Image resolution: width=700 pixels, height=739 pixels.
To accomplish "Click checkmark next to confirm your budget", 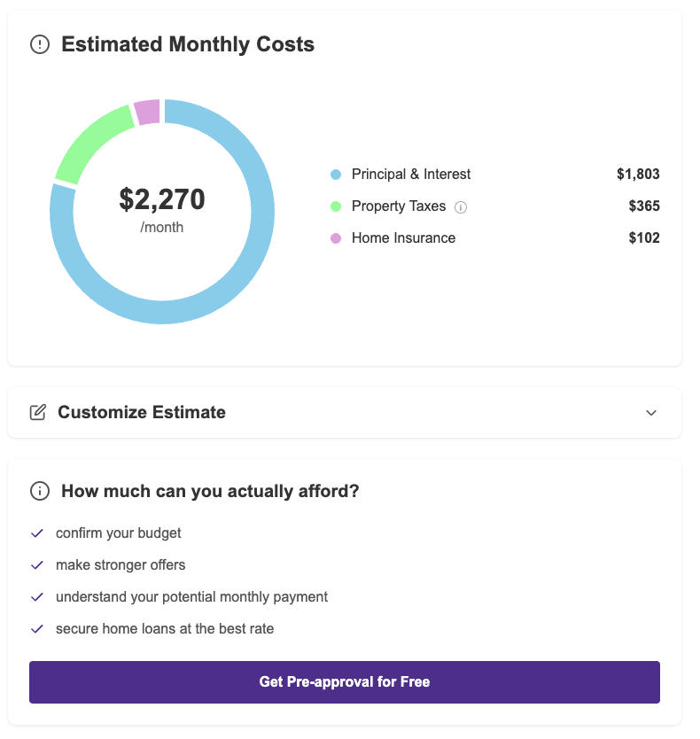I will [37, 533].
